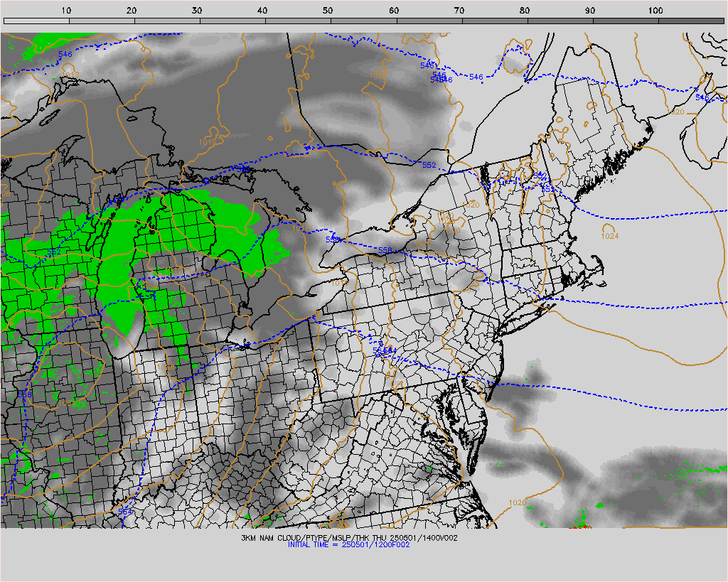Image resolution: width=728 pixels, height=582 pixels.
Task: Click the 40 label on the cloud scale
Action: click(262, 11)
